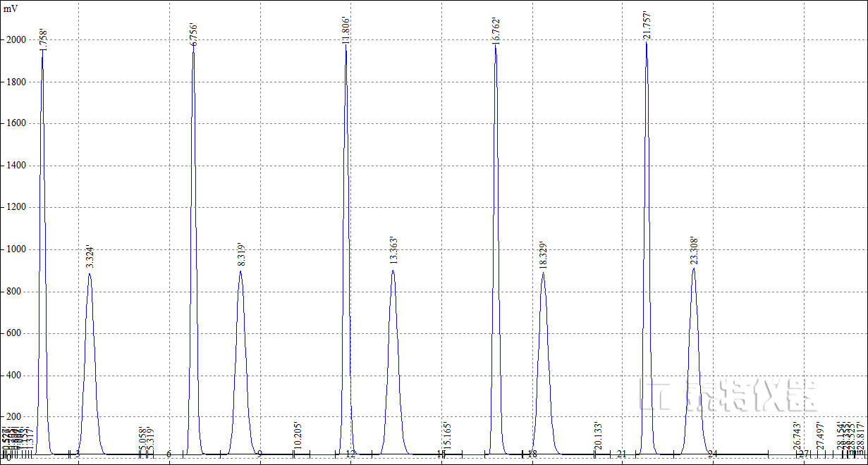Click the 2000 value on y-axis
This screenshot has height=465, width=868.
(16, 40)
